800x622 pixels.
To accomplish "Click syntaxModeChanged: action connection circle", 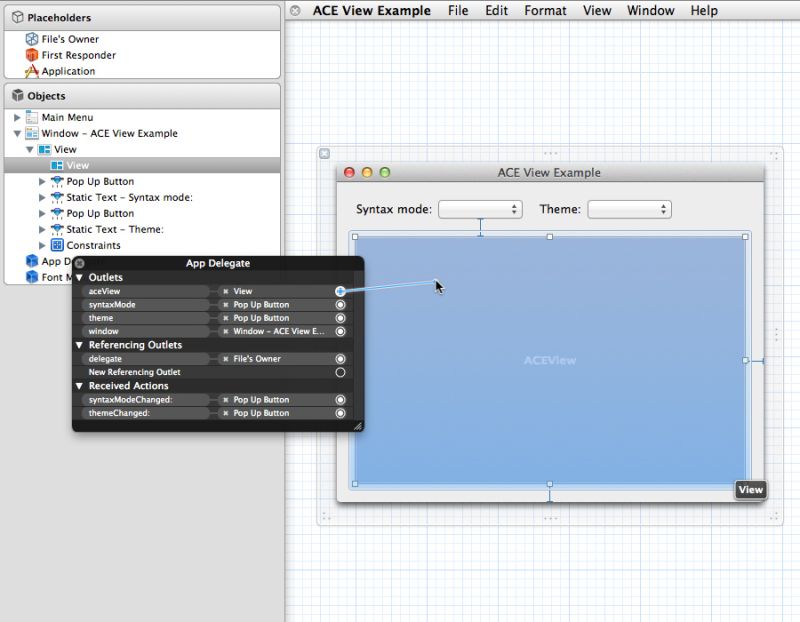I will pyautogui.click(x=340, y=400).
